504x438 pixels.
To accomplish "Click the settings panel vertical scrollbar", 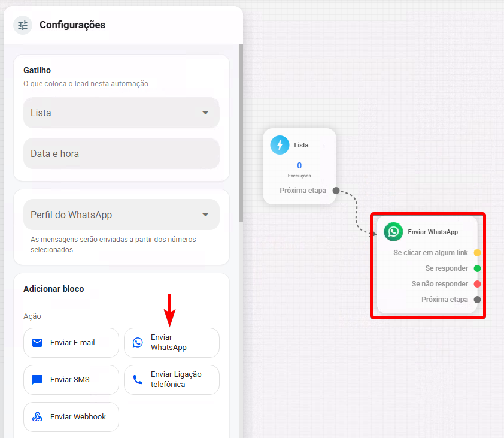I will pyautogui.click(x=241, y=133).
